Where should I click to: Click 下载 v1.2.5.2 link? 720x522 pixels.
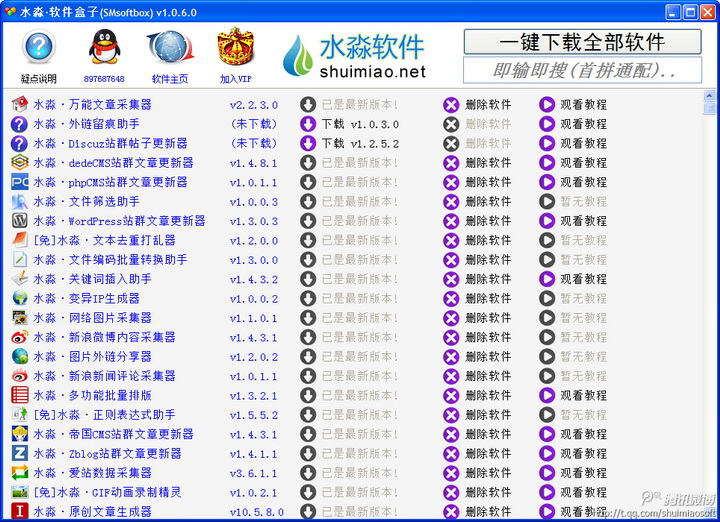360,143
